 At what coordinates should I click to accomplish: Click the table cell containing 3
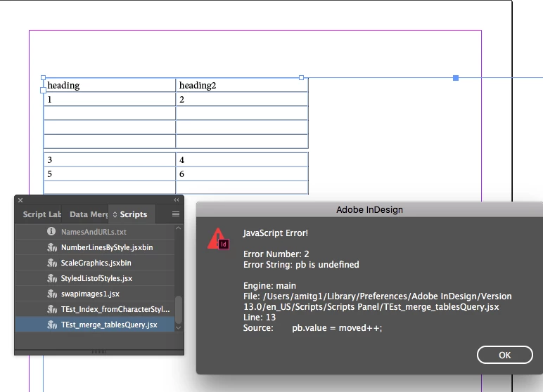click(x=110, y=159)
